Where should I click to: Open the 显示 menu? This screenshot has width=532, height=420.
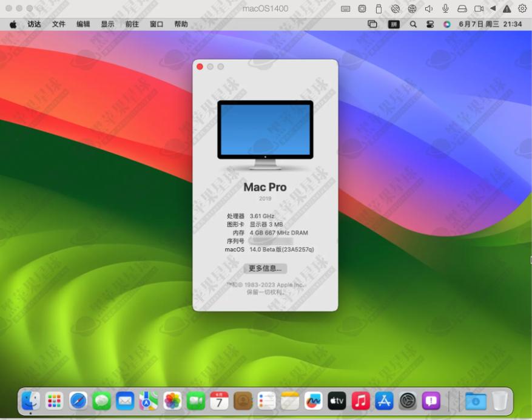[x=107, y=24]
